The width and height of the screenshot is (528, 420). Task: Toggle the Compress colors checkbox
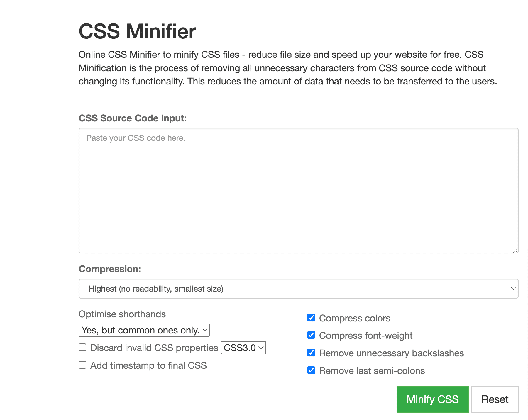click(x=311, y=317)
